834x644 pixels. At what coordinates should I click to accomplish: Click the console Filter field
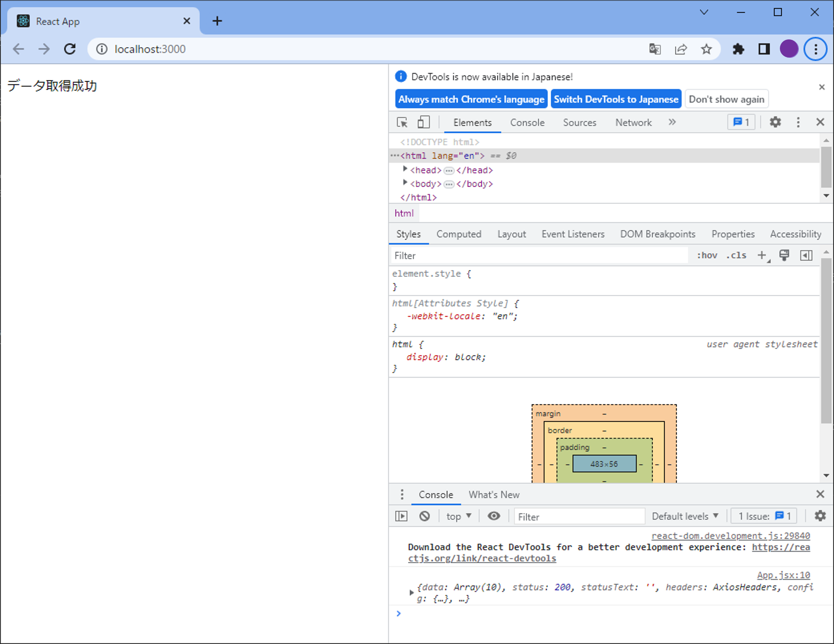pos(579,517)
